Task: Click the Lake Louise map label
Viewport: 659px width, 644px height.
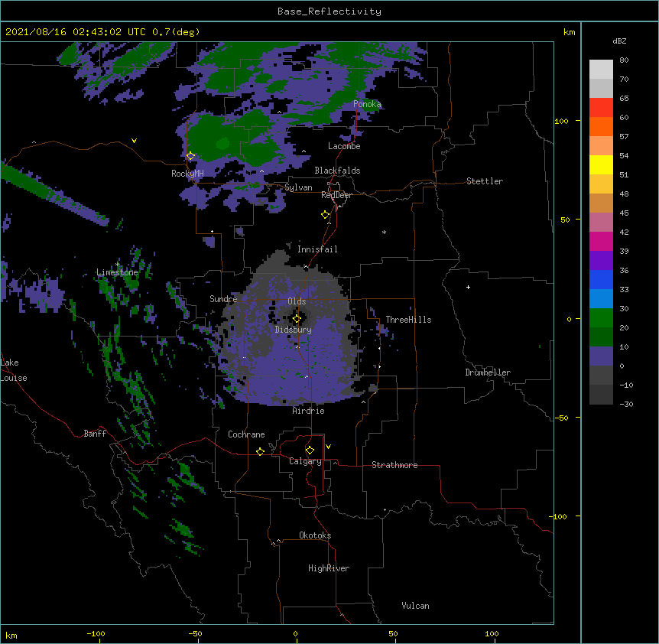Action: pyautogui.click(x=14, y=370)
